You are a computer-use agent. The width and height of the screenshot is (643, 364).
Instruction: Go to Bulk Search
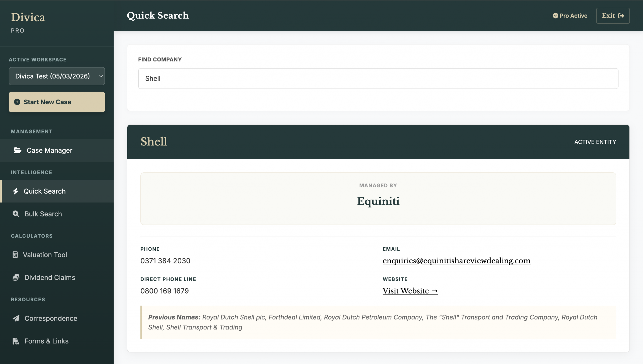[57, 214]
